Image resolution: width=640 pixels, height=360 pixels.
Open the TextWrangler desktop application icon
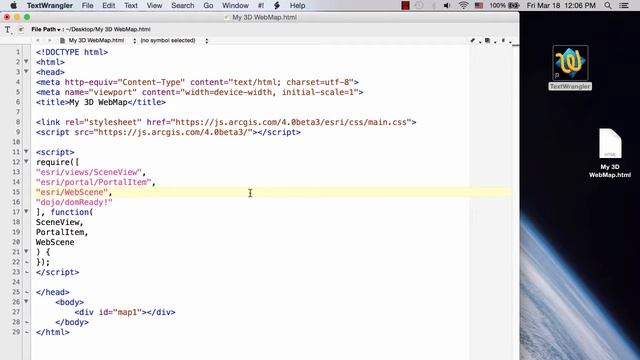click(x=570, y=63)
